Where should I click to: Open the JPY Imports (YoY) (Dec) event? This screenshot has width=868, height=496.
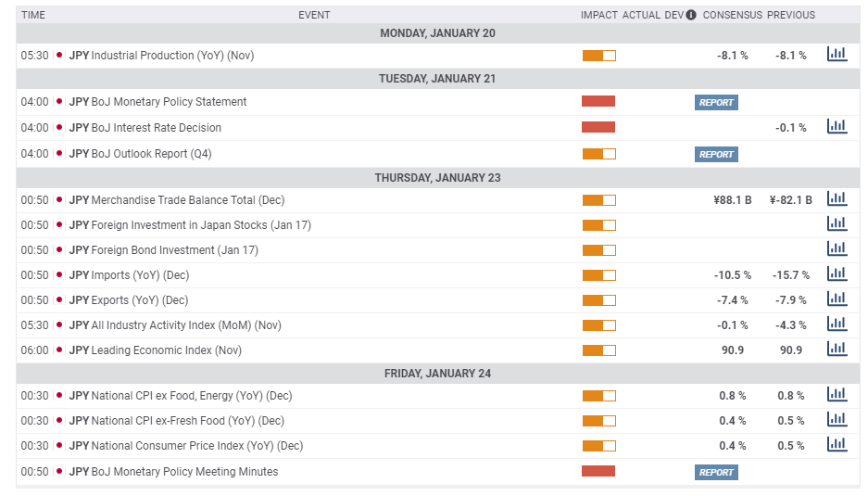129,275
